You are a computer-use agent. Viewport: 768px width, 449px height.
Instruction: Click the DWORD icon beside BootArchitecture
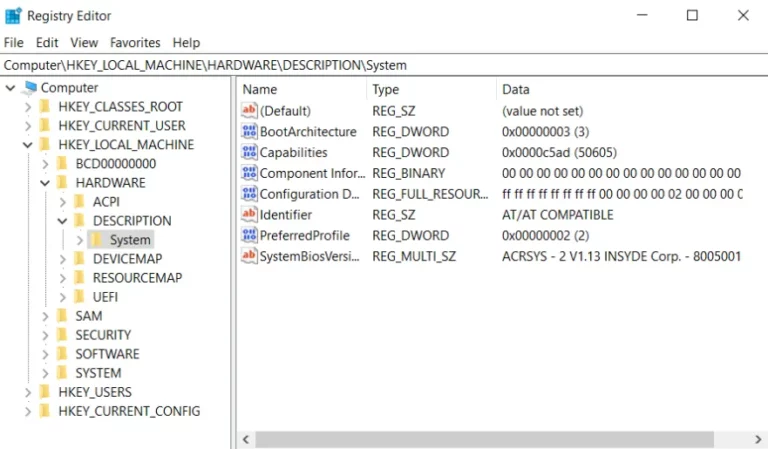249,131
